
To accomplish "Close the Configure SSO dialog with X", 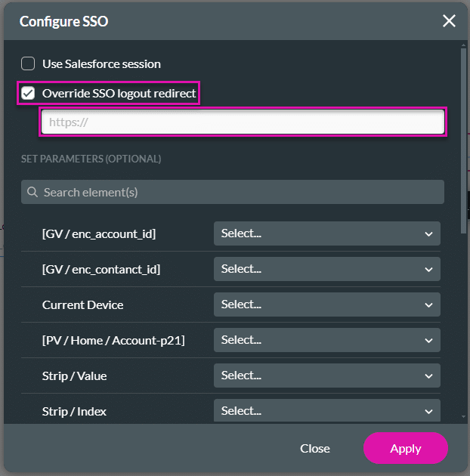I will (x=449, y=21).
